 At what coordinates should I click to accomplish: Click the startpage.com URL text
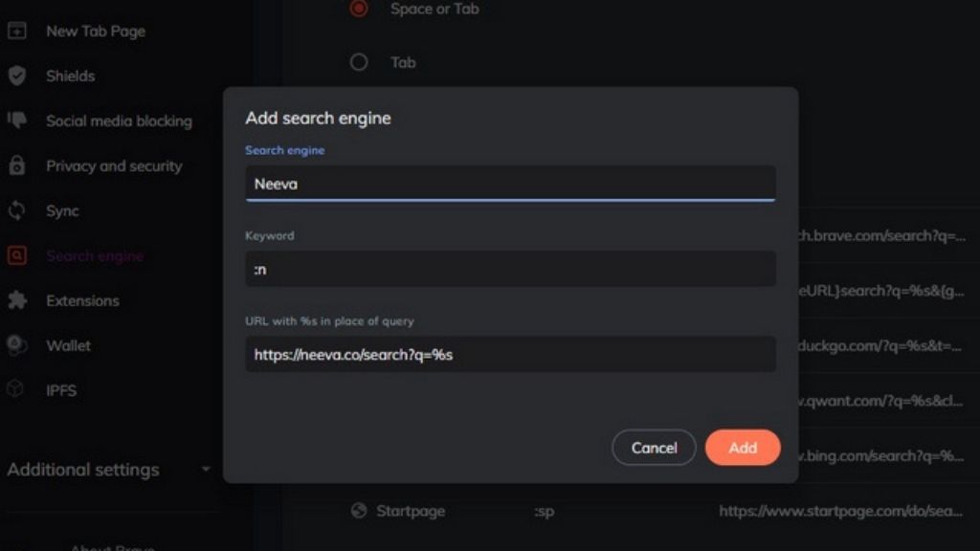[x=840, y=511]
